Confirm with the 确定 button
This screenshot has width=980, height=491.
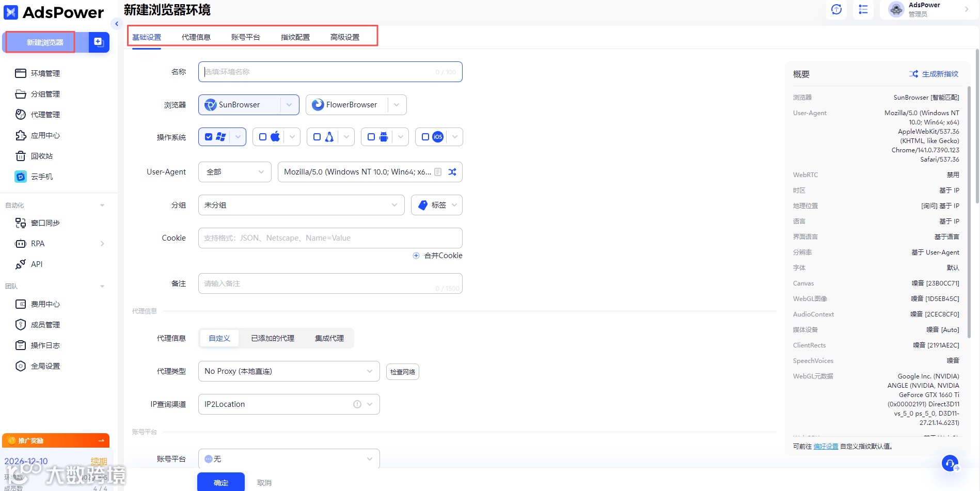tap(221, 483)
